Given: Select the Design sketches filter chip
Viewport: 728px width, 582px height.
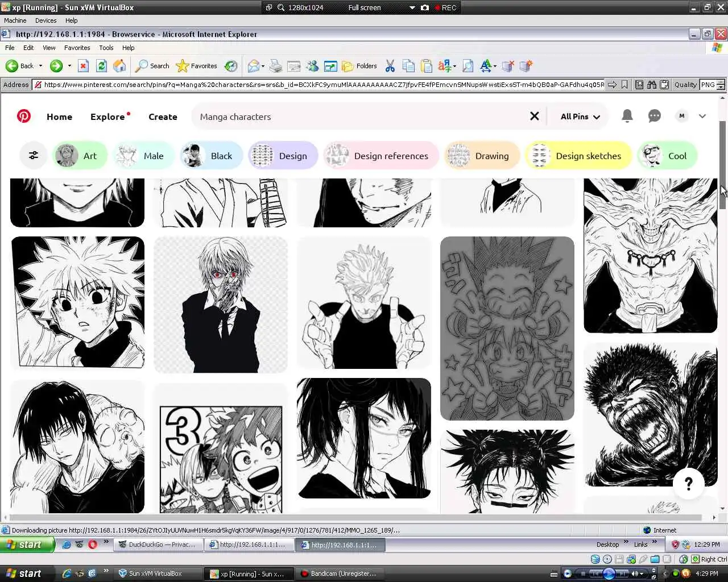Looking at the screenshot, I should [578, 156].
